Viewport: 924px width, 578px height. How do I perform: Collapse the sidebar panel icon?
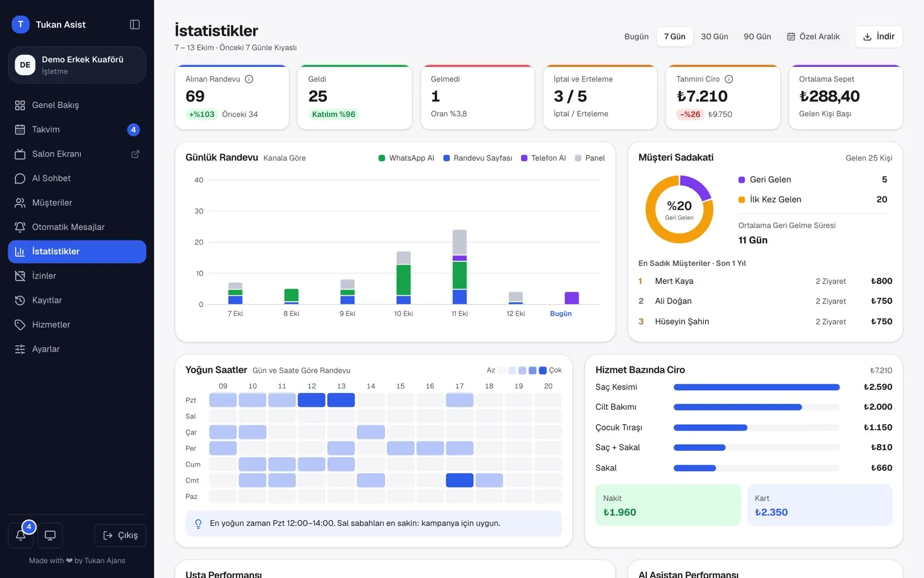click(135, 24)
